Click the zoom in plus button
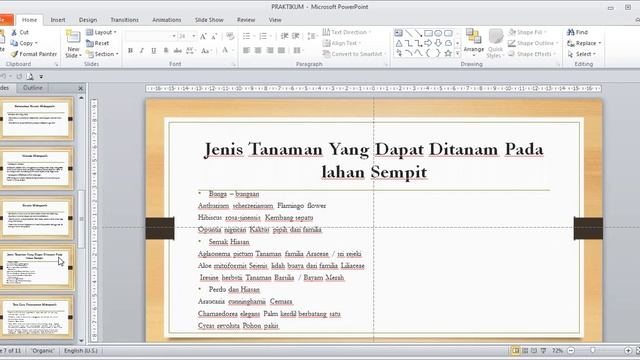The width and height of the screenshot is (640, 360). 628,351
